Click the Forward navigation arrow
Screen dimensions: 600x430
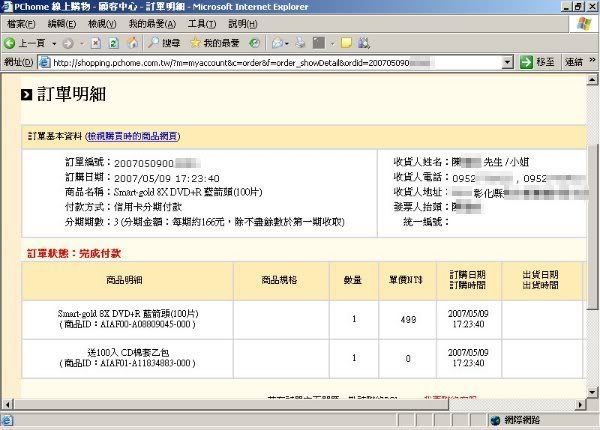click(x=68, y=44)
